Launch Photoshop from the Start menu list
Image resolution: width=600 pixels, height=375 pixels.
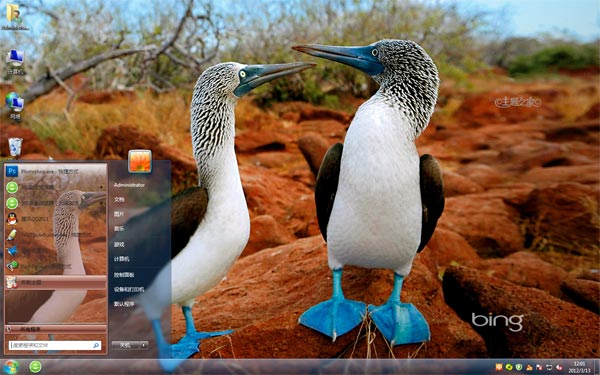tap(56, 171)
